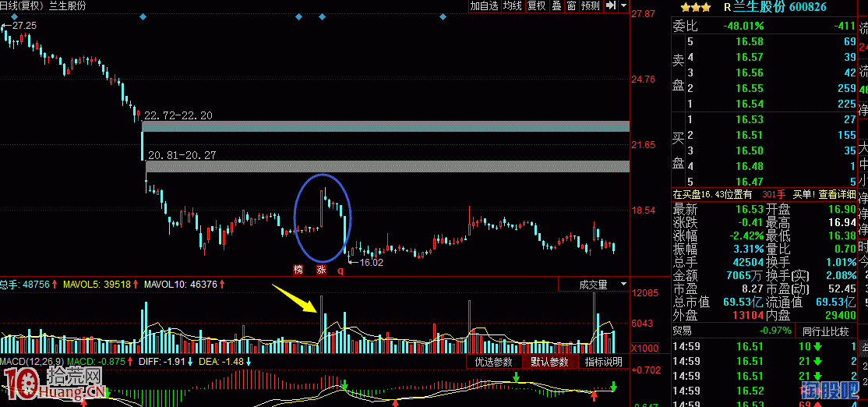Click the arrow-to-bar icon in chart toolbar
The image size is (868, 407).
pyautogui.click(x=611, y=5)
